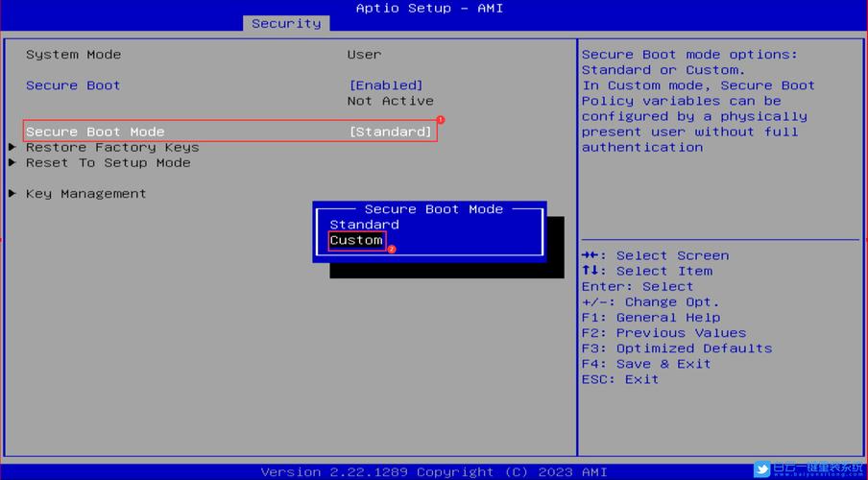Click the triangle arrow beside Reset To Setup Mode

[x=12, y=163]
